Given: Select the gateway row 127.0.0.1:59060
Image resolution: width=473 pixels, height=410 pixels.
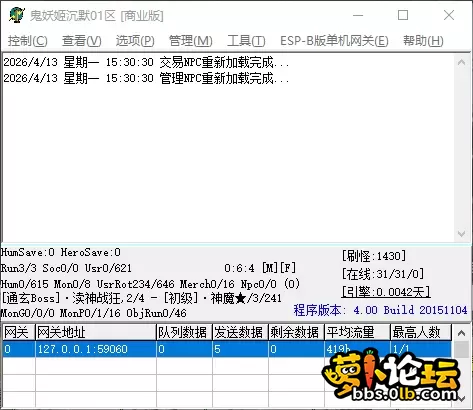Looking at the screenshot, I should pos(227,349).
